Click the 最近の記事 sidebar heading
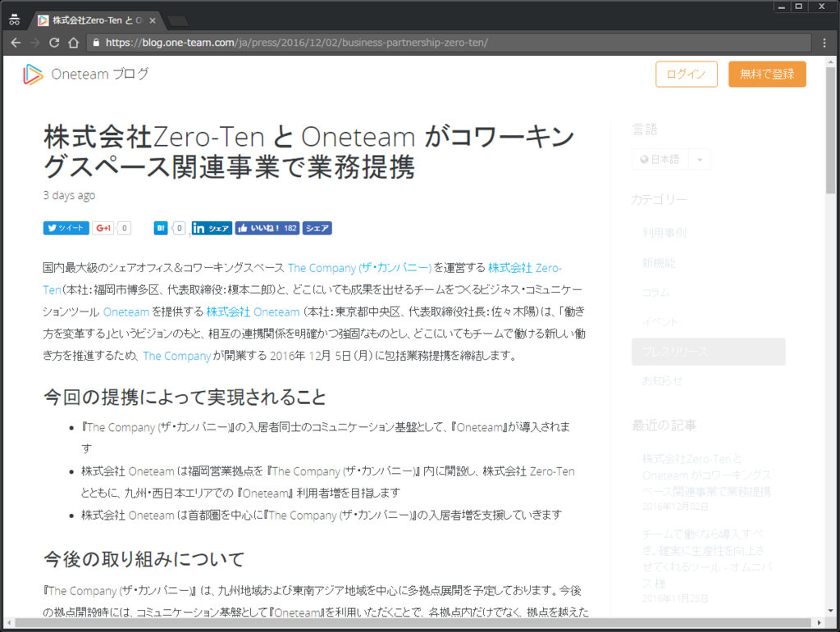 click(x=664, y=425)
